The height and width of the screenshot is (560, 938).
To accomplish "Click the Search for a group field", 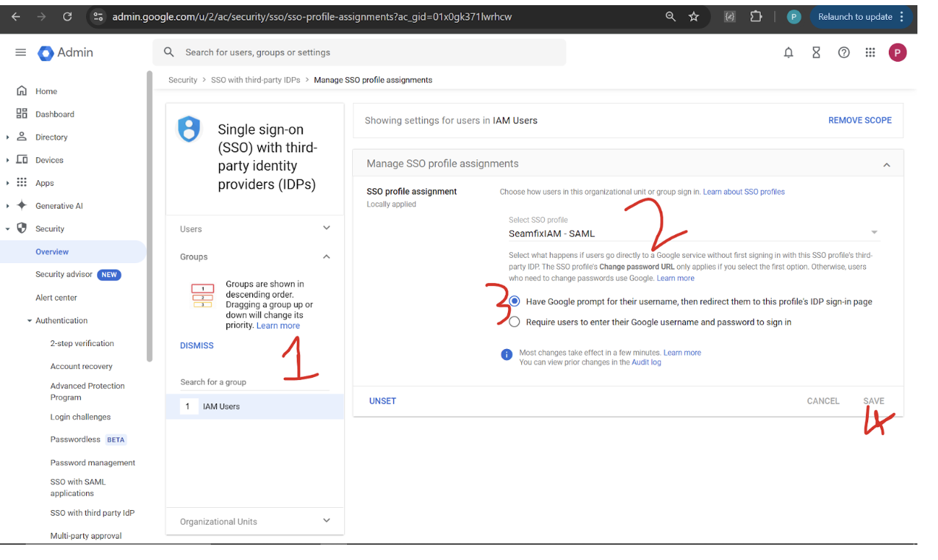I will [254, 382].
